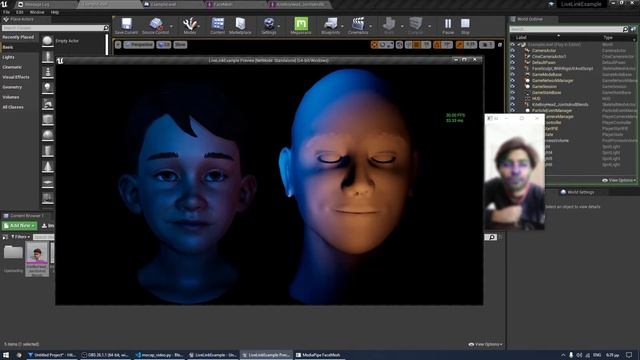Open World Outliner View Options
This screenshot has width=640, height=360.
click(619, 180)
